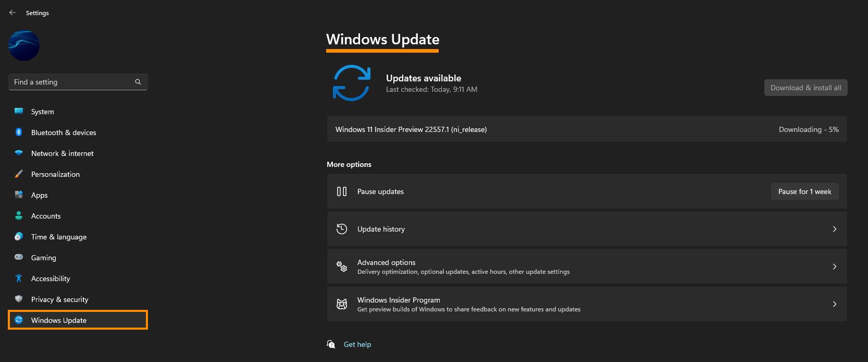
Task: Expand Advanced options chevron arrow
Action: [x=835, y=267]
